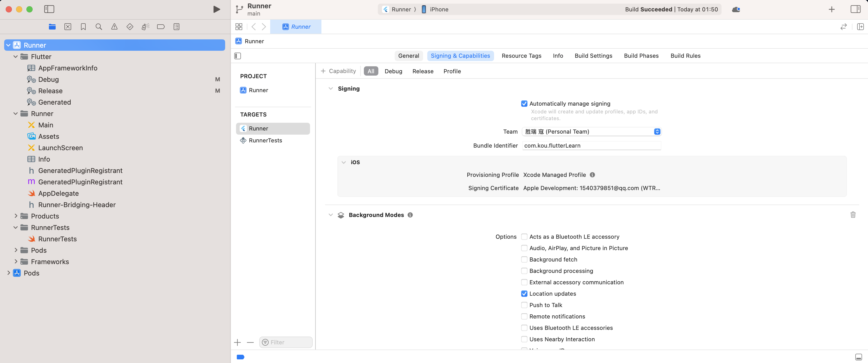Select the Debug configuration filter
The image size is (868, 363).
(x=393, y=71)
